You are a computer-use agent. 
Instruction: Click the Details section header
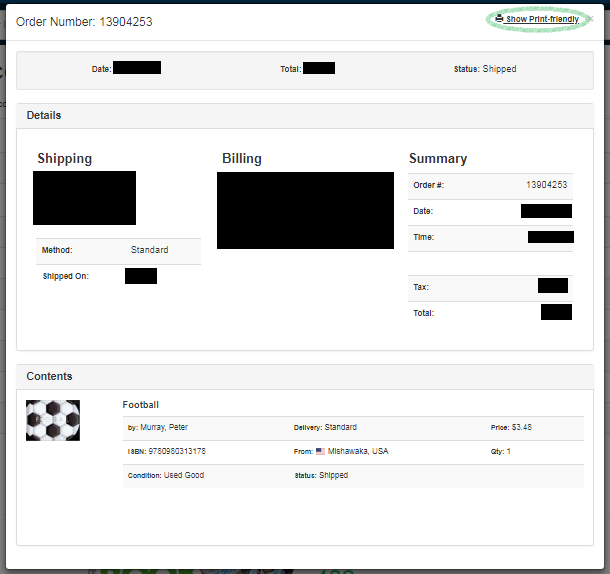(305, 116)
